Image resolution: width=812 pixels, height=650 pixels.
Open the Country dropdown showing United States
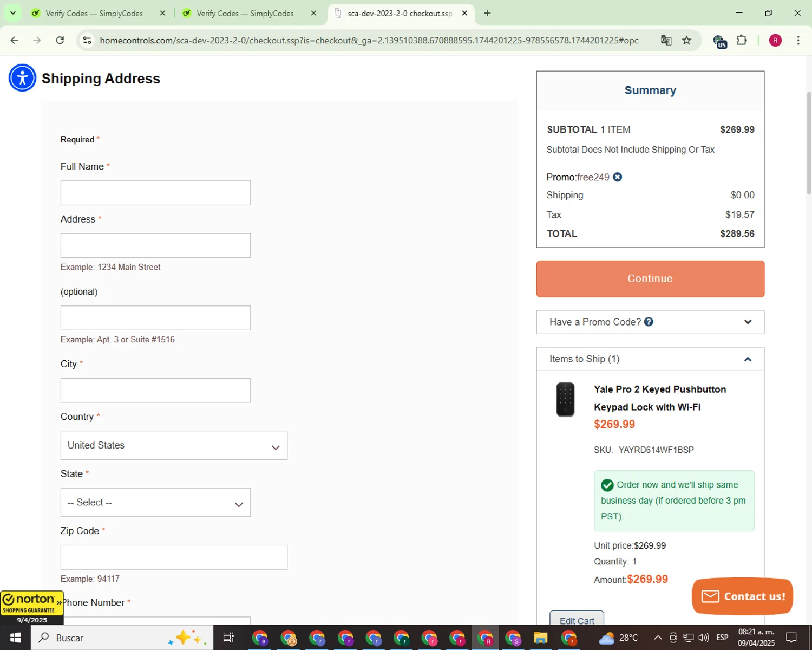pyautogui.click(x=174, y=445)
